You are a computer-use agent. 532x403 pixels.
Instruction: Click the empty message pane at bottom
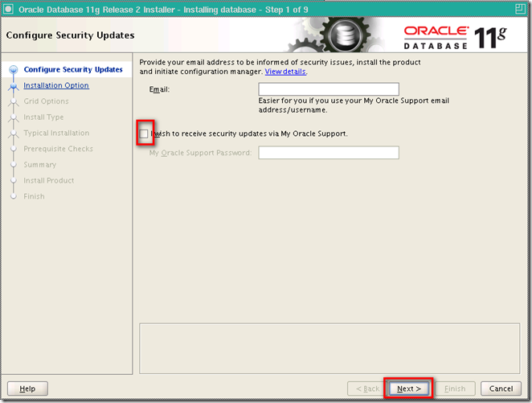(329, 348)
